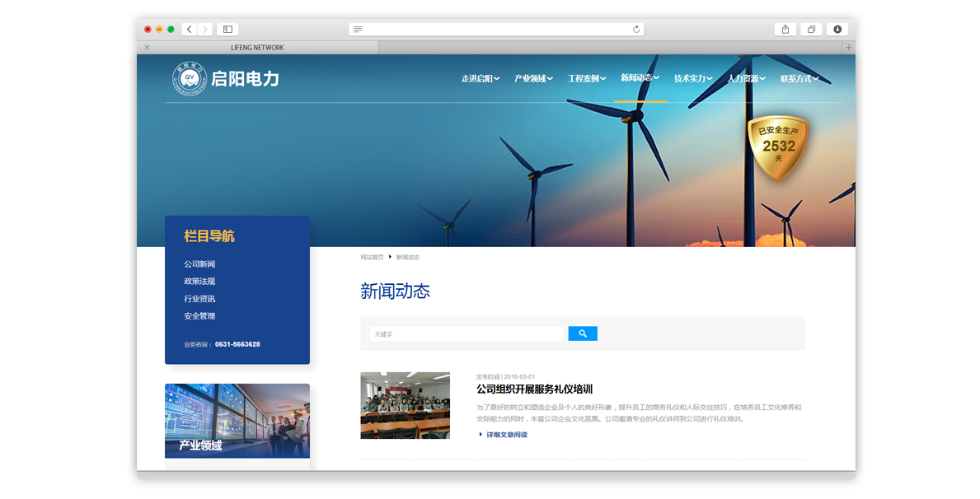Open the share icon in browser toolbar
Screen dimensions: 980x499
785,30
